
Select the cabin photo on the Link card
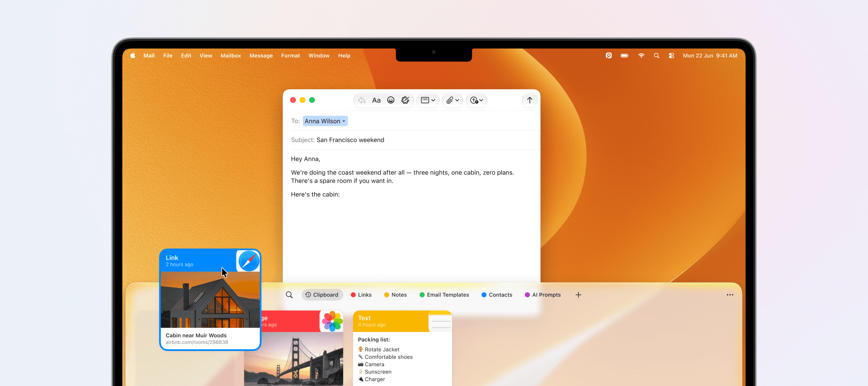[210, 299]
